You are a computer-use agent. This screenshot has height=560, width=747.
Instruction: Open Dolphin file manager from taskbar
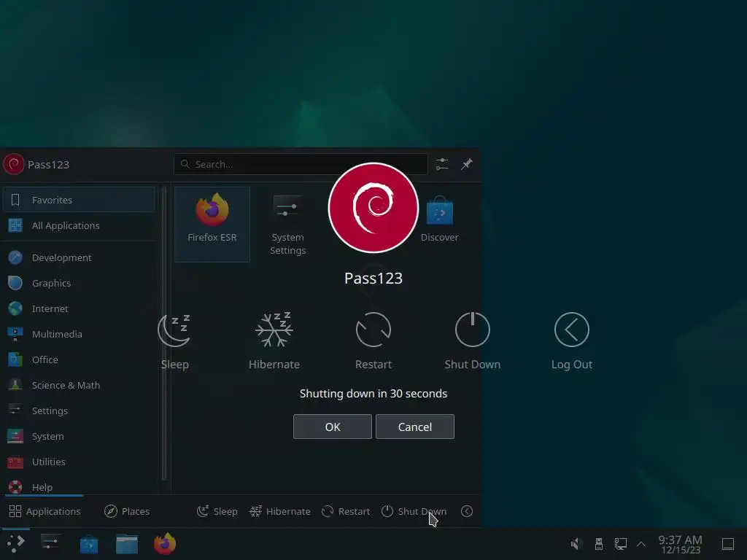[x=127, y=543]
